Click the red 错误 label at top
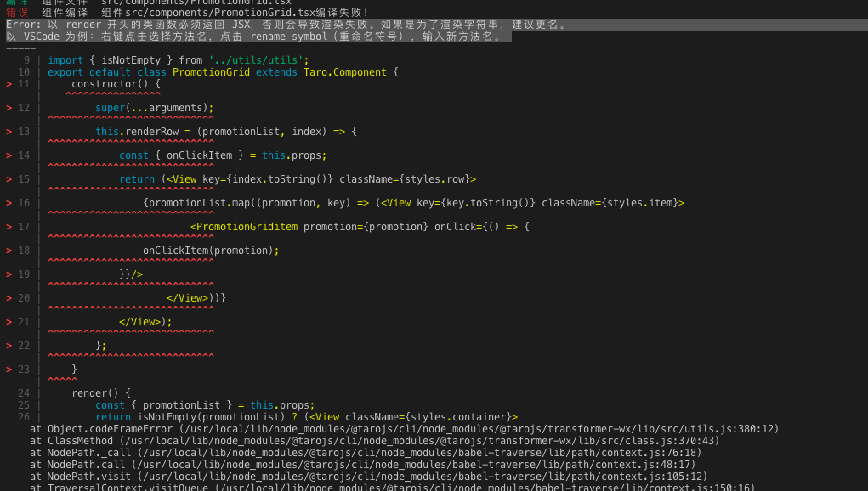 click(17, 13)
